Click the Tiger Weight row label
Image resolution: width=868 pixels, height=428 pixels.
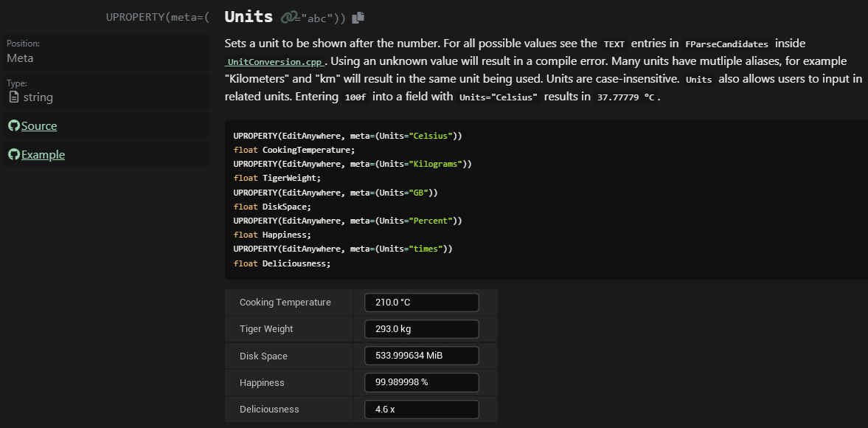point(266,329)
